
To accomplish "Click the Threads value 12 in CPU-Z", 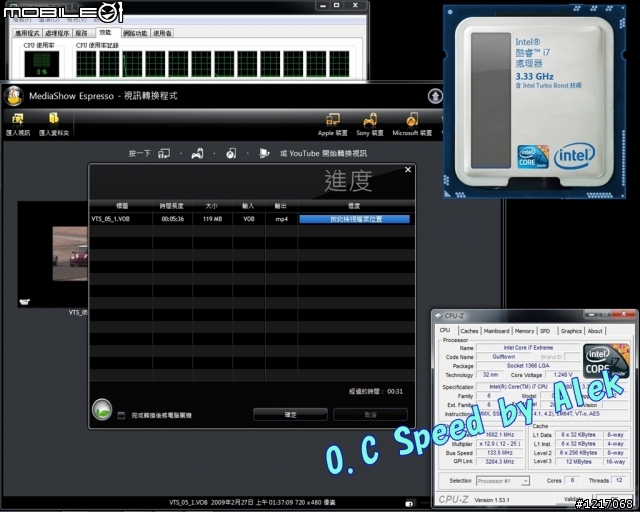I will [x=619, y=480].
